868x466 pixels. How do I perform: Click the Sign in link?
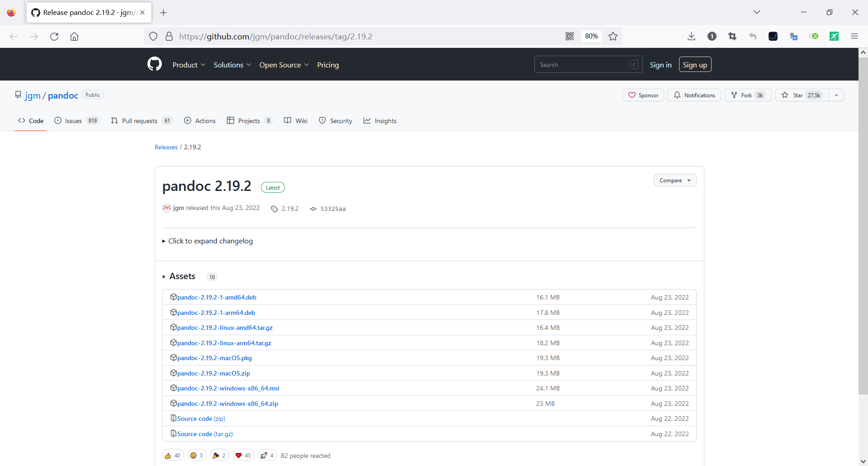pos(660,65)
